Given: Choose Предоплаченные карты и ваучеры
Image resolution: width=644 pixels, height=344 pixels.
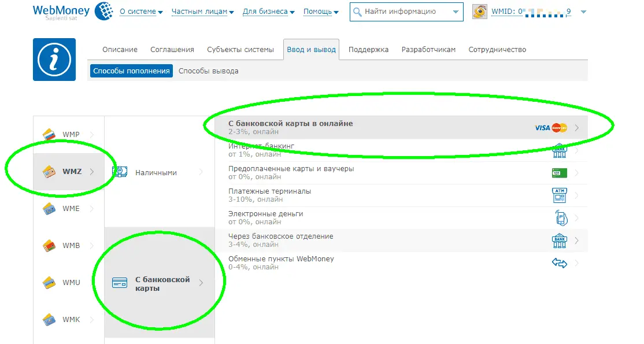Looking at the screenshot, I should (x=401, y=173).
